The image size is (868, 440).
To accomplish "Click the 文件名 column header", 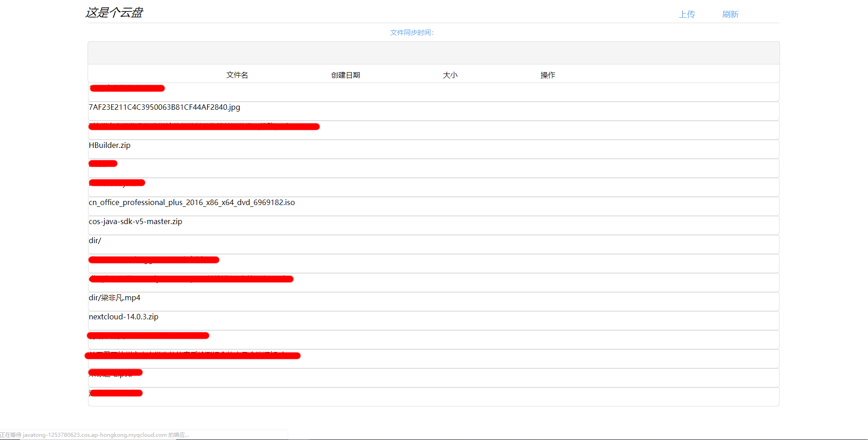I will tap(237, 75).
